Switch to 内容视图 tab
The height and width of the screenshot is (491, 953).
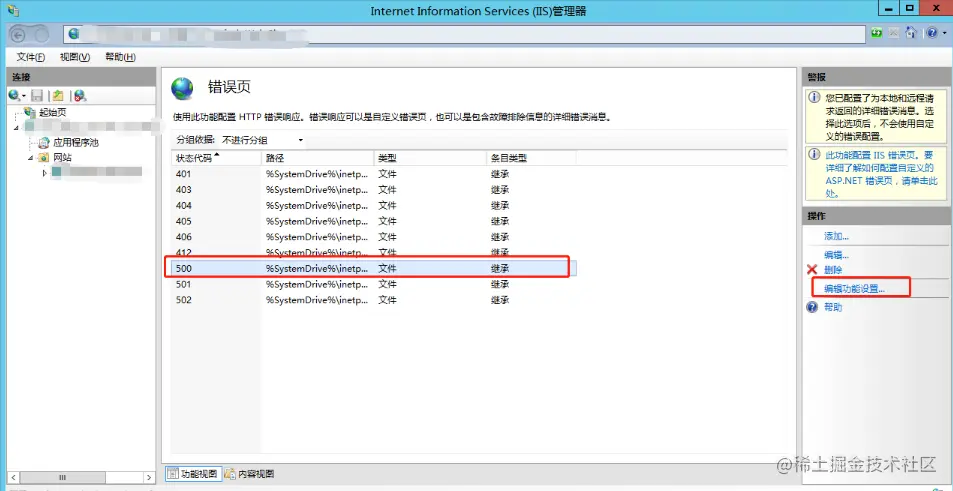click(x=249, y=473)
